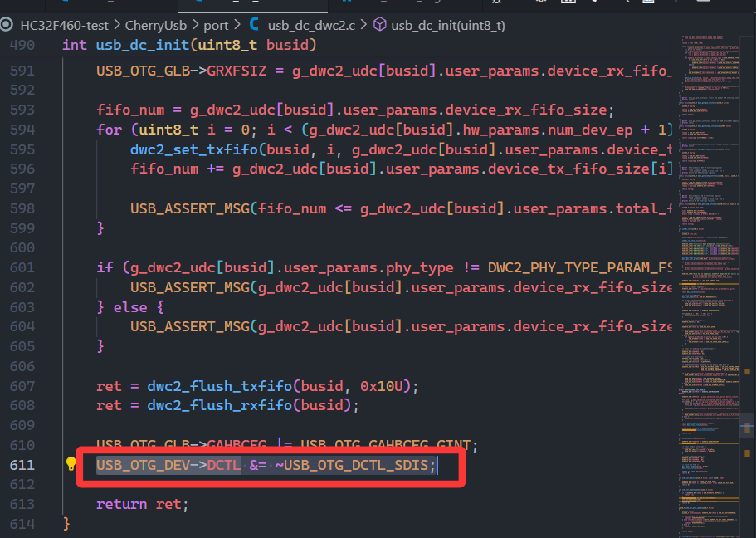This screenshot has width=756, height=538.
Task: Open the CherryUsb breadcrumb dropdown
Action: pyautogui.click(x=155, y=26)
